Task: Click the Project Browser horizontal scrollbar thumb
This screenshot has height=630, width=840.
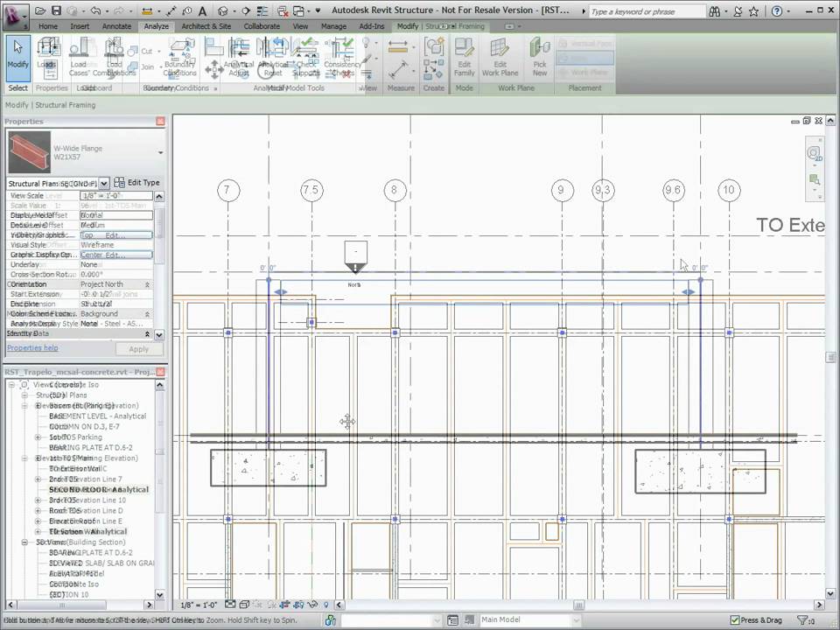Action: [x=61, y=605]
